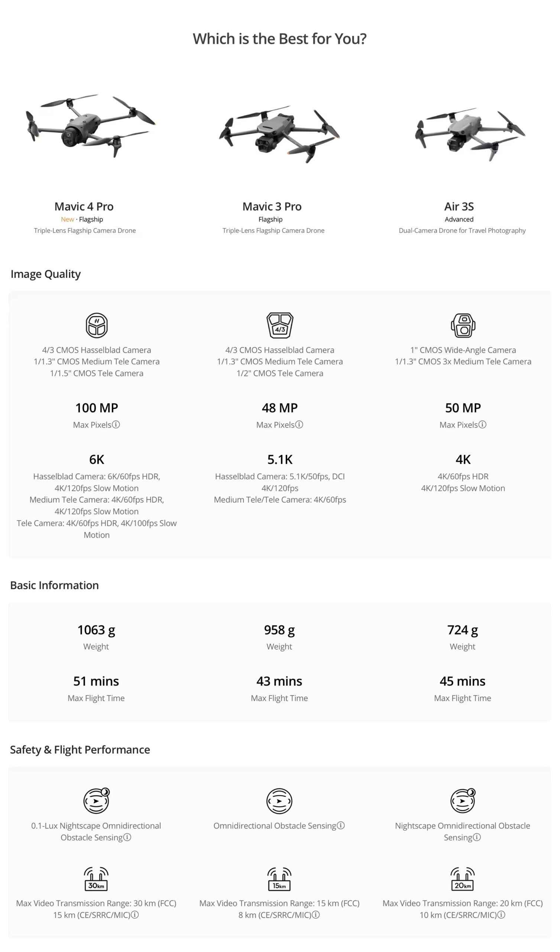Click the 20km transmission range icon
The width and height of the screenshot is (560, 952).
[462, 879]
